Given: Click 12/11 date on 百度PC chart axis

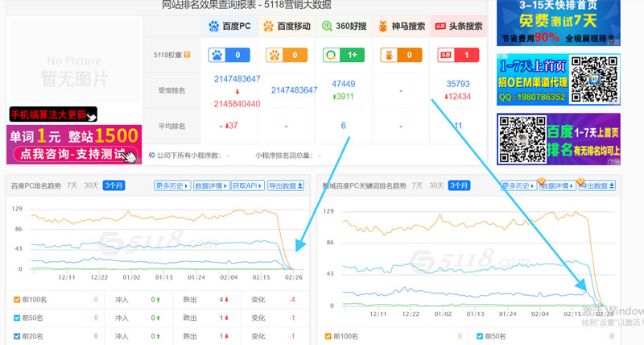Looking at the screenshot, I should 67,277.
